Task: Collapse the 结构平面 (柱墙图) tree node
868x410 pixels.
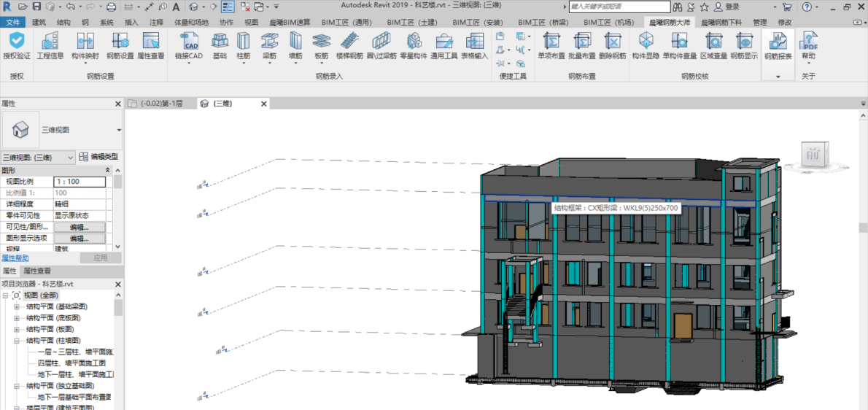Action: (x=16, y=341)
